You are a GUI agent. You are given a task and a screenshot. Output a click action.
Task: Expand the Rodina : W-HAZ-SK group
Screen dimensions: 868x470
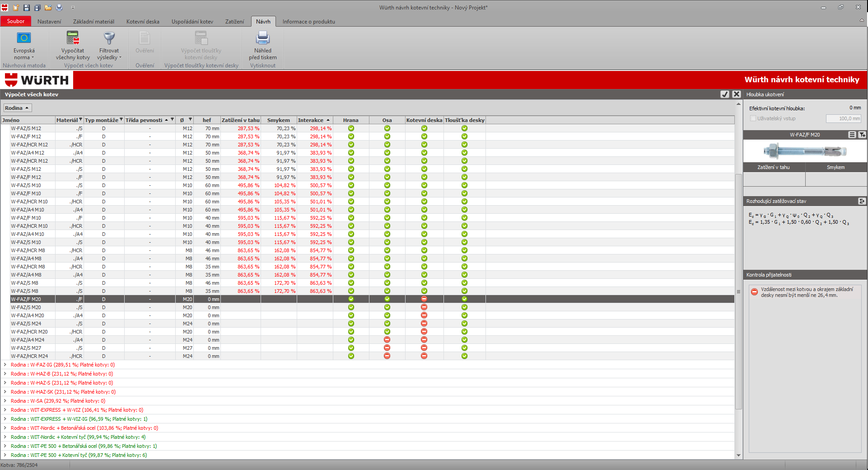pyautogui.click(x=5, y=392)
